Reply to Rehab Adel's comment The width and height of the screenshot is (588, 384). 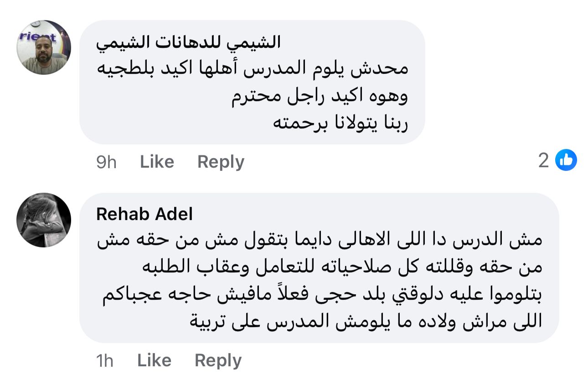[218, 360]
